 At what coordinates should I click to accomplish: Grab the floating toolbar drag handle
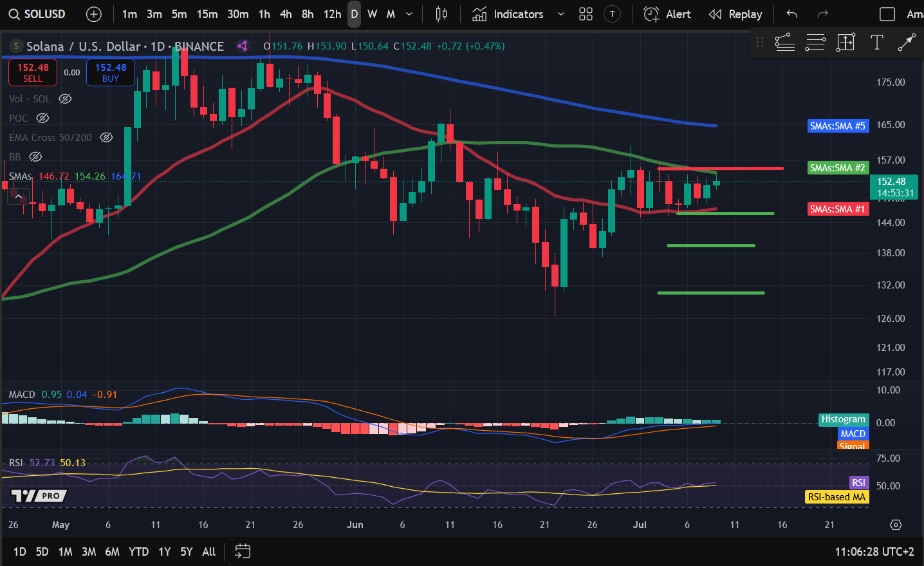(760, 42)
